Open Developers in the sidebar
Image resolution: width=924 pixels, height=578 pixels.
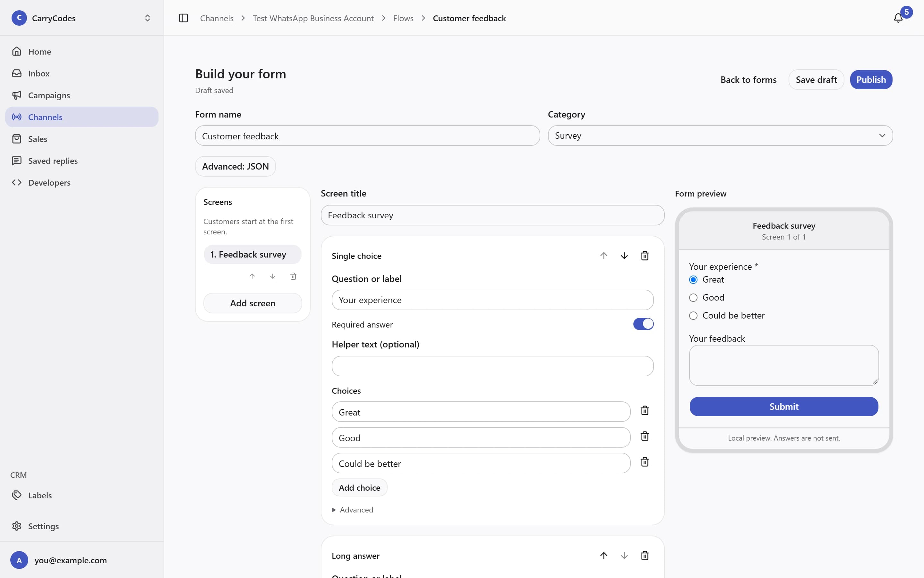coord(82,183)
